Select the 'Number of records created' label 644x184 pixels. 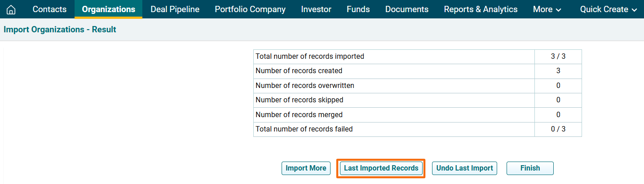click(x=299, y=71)
